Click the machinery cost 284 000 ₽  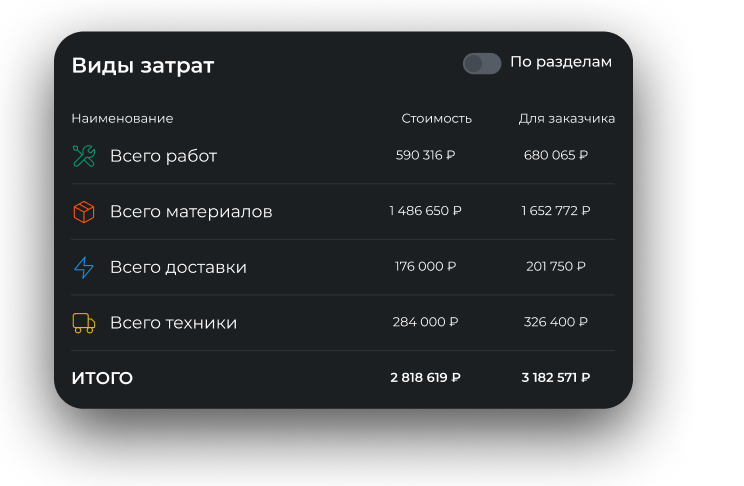[426, 322]
